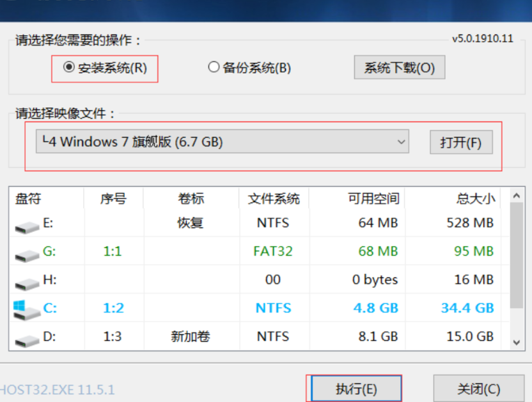This screenshot has height=402, width=532.
Task: Click the 可用空间 column header
Action: pyautogui.click(x=373, y=198)
